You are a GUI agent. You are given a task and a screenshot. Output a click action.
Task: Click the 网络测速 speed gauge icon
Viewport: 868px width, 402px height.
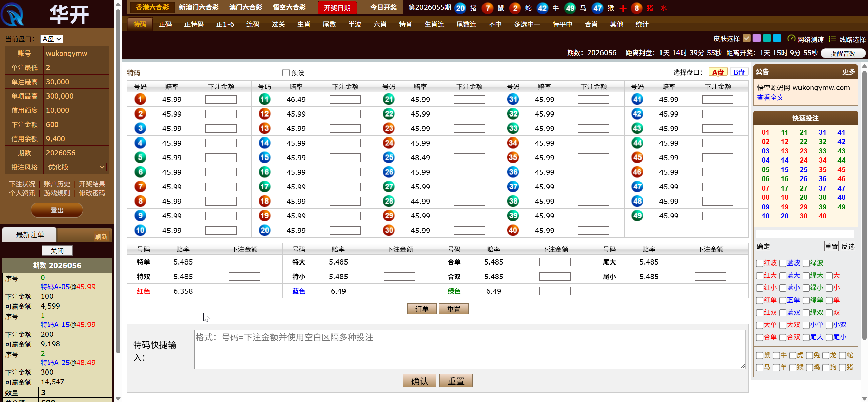point(791,39)
